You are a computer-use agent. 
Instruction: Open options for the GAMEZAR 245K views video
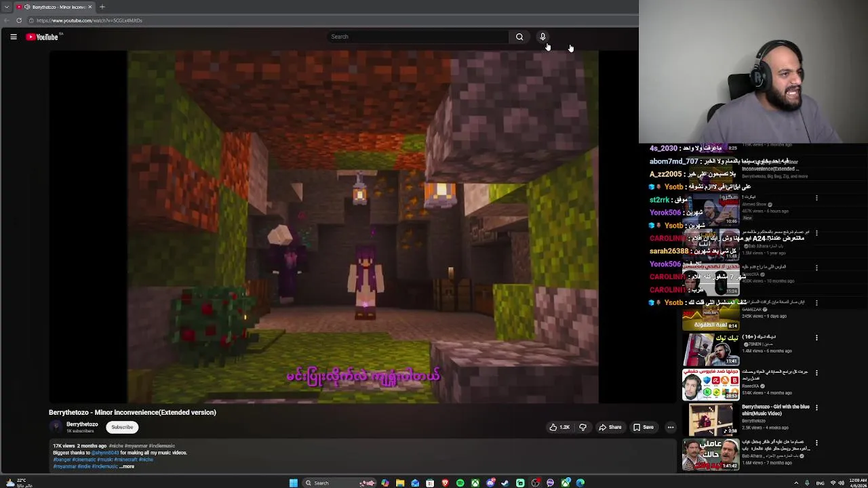click(816, 302)
